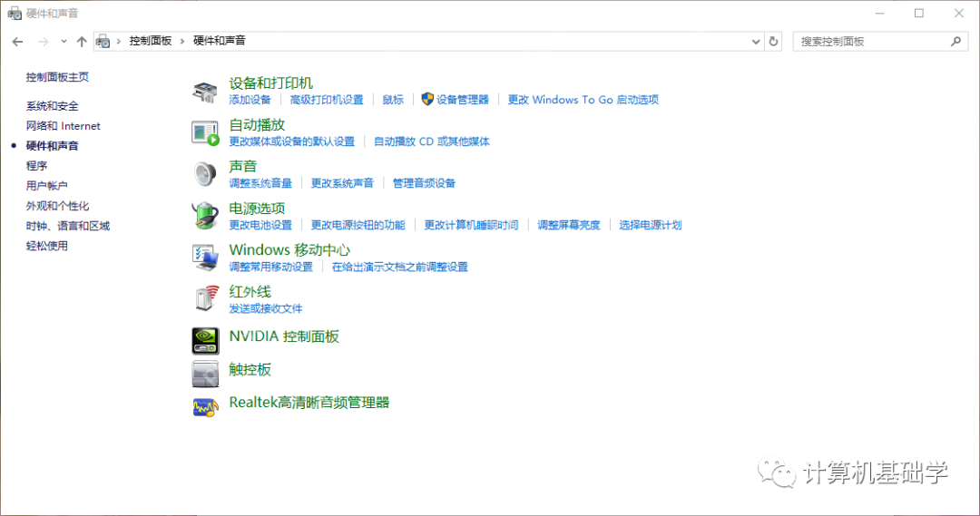Click the 电源选项 battery icon
The image size is (980, 516).
pyautogui.click(x=206, y=215)
